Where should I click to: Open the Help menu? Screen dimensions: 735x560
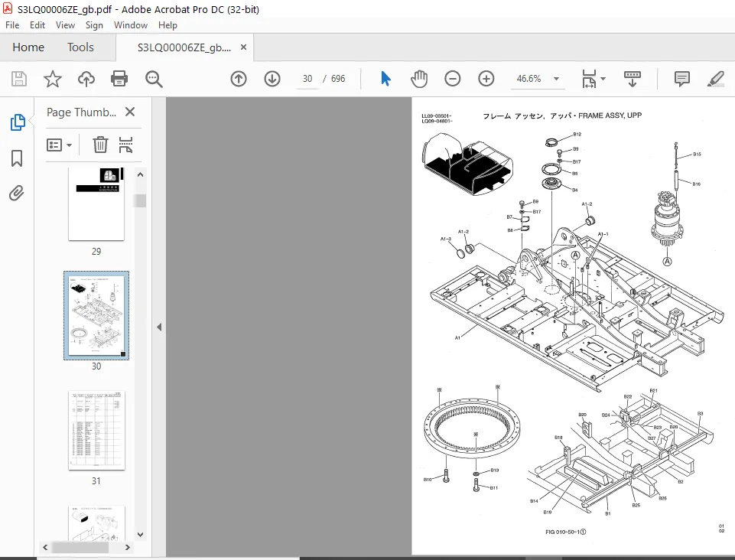click(167, 24)
